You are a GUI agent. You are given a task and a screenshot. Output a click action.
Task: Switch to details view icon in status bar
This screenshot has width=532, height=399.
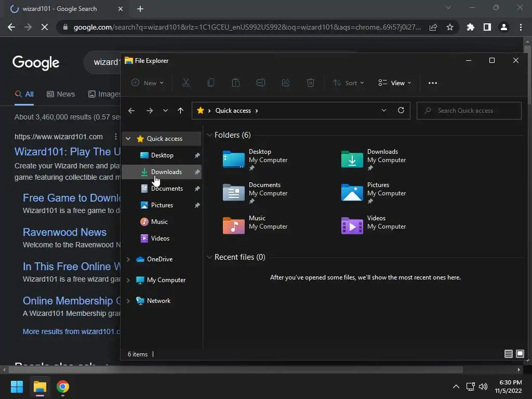[508, 354]
